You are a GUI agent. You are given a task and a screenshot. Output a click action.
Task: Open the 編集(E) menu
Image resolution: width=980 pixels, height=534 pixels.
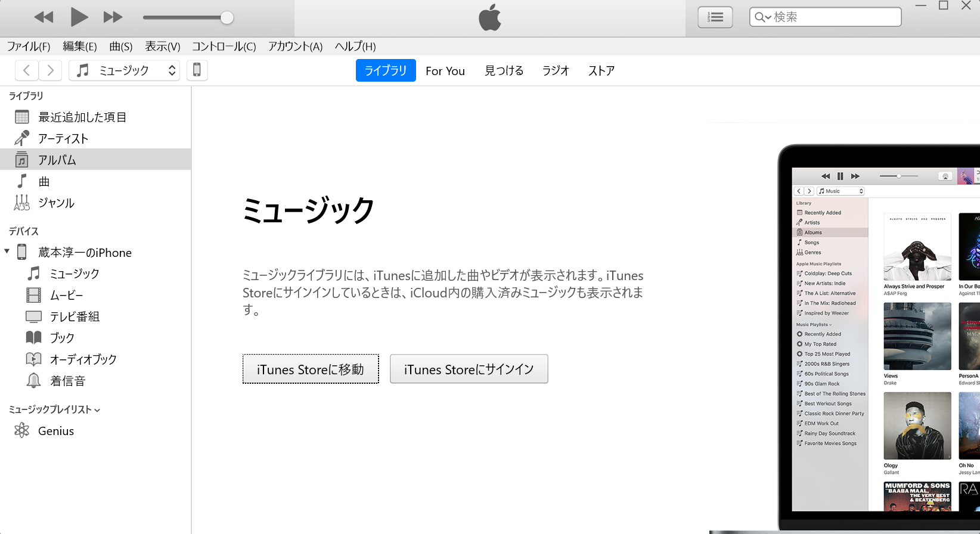click(80, 46)
